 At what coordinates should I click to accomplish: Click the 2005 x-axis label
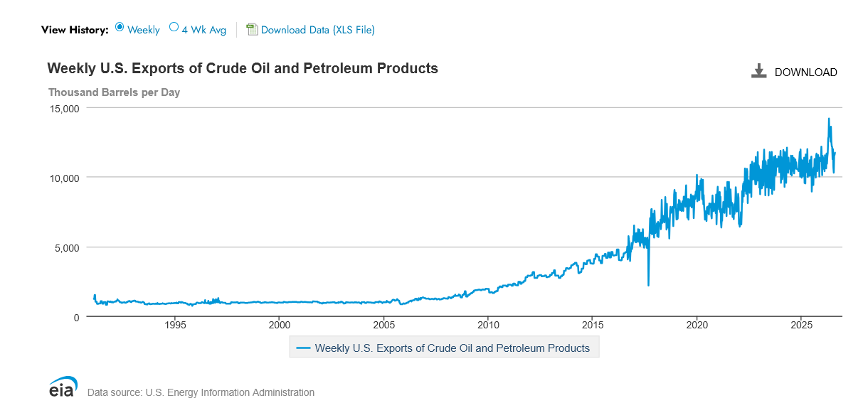pos(384,325)
